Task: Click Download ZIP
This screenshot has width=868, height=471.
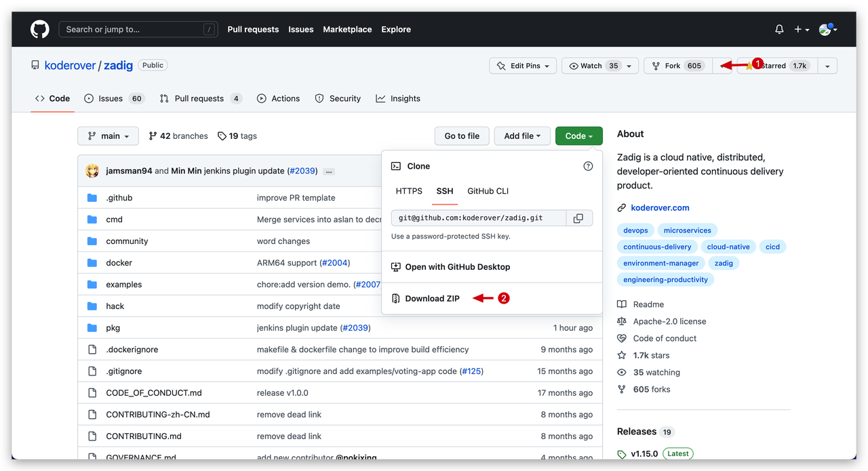Action: click(432, 298)
